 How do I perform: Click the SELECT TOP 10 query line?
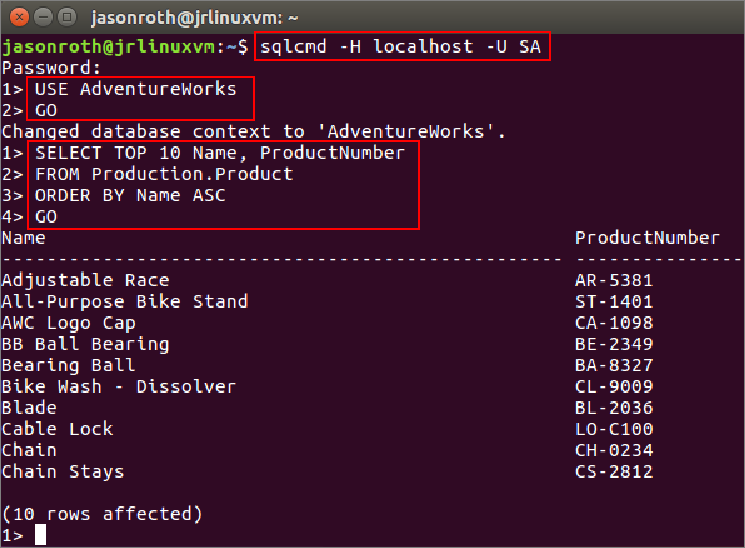[x=219, y=153]
